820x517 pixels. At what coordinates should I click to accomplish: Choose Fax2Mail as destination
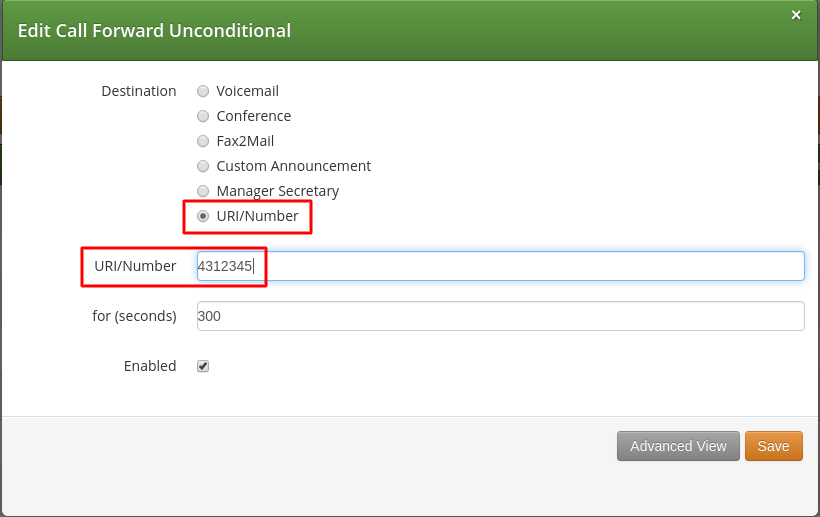(x=203, y=141)
